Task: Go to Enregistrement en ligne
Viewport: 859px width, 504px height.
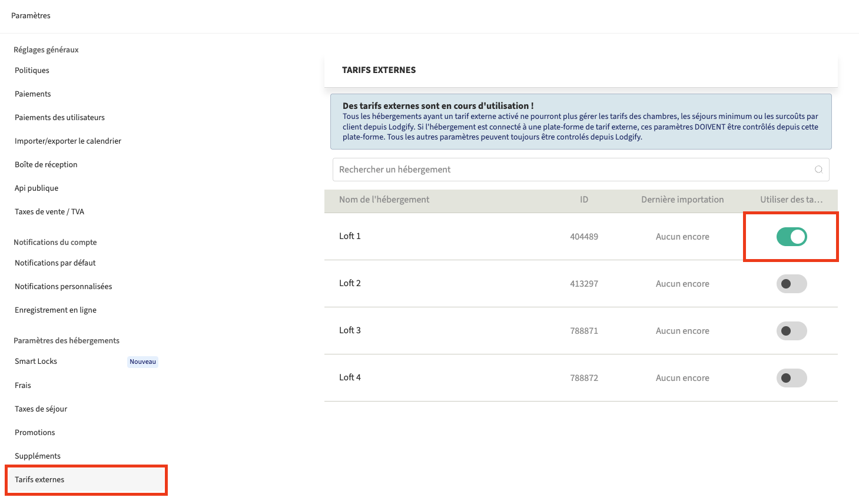Action: coord(55,310)
